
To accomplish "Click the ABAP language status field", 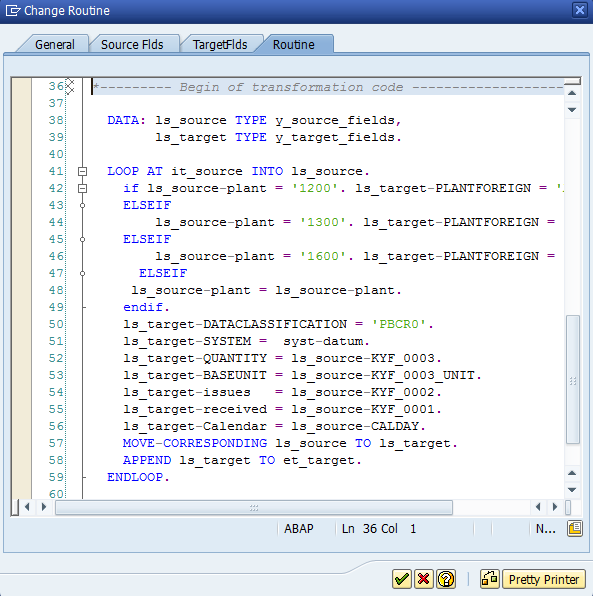I will (299, 529).
